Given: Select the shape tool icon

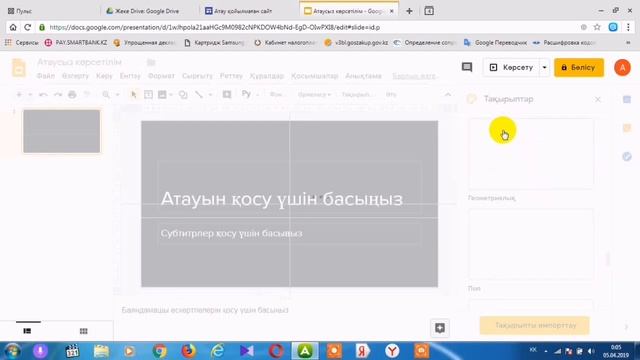Looking at the screenshot, I should 183,95.
